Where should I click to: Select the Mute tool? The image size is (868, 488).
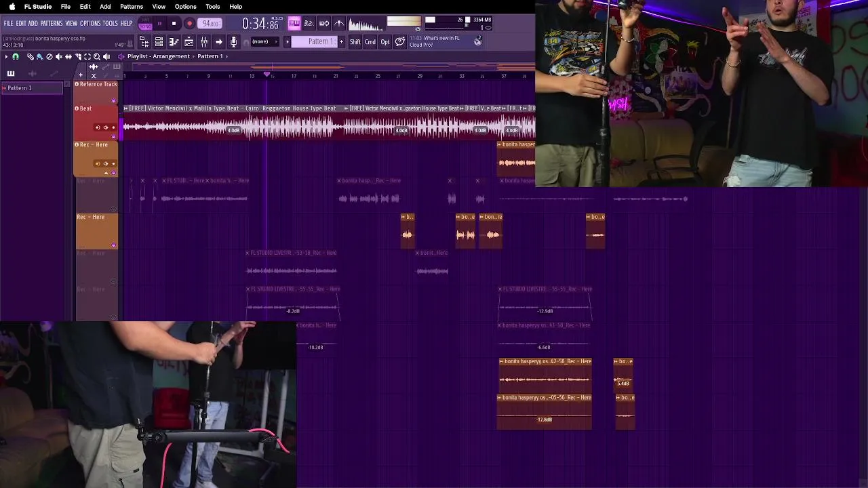pyautogui.click(x=58, y=57)
